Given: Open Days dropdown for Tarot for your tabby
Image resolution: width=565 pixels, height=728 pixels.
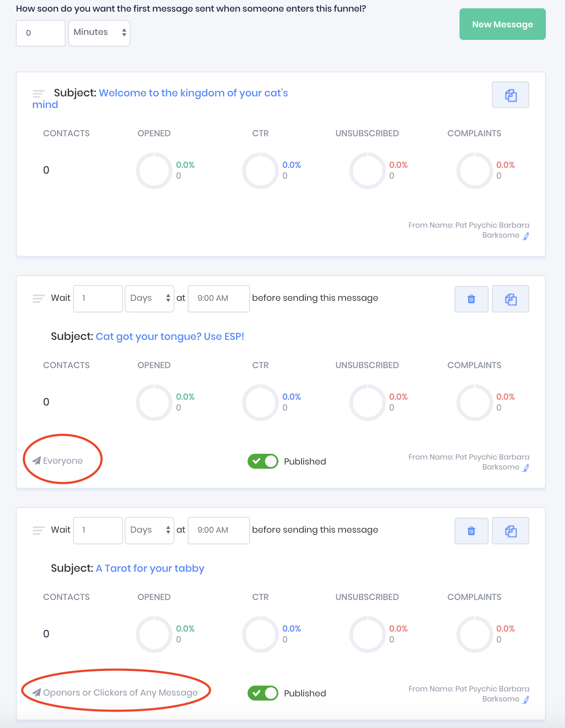Looking at the screenshot, I should pos(150,530).
